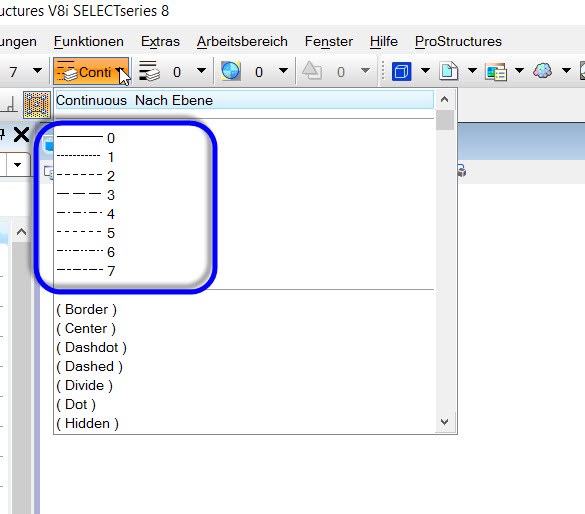This screenshot has width=585, height=514.
Task: Click the document page icon in toolbar
Action: (x=448, y=71)
